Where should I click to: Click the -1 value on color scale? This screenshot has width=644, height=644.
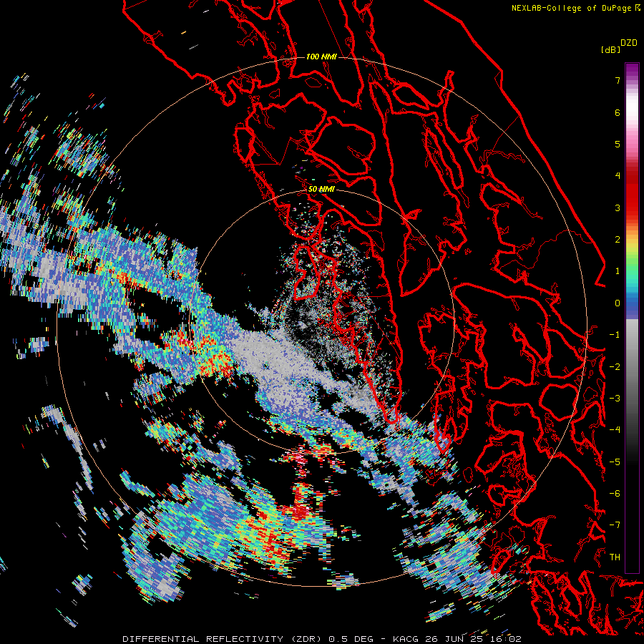(x=615, y=335)
